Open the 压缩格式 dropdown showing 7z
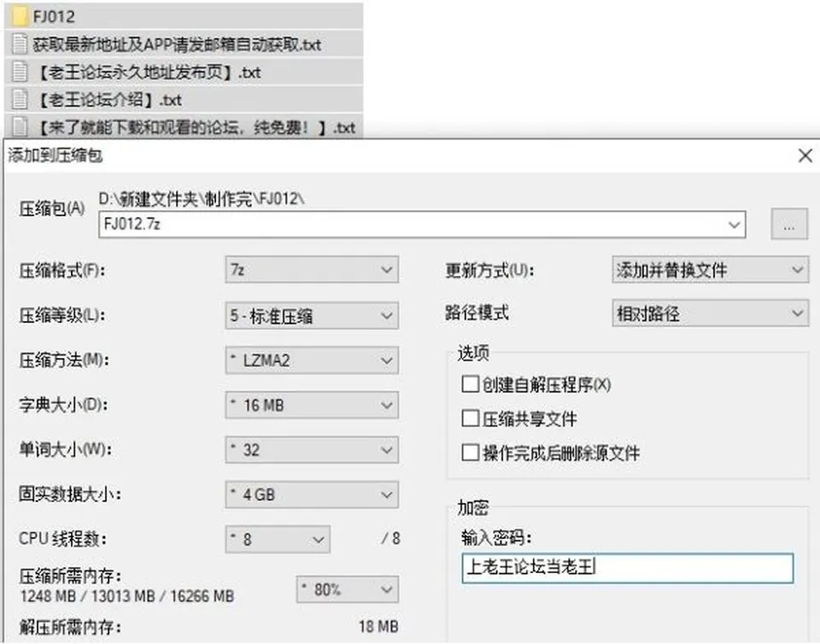 (312, 270)
